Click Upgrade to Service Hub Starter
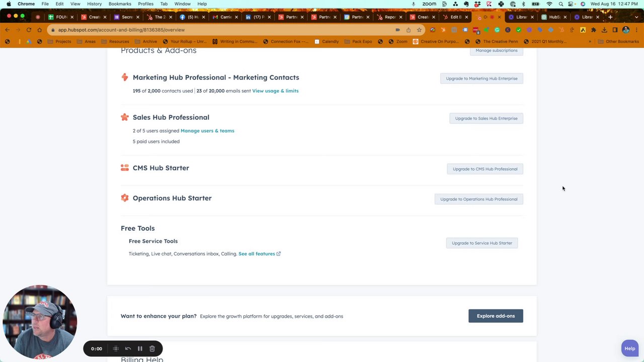 [x=481, y=243]
